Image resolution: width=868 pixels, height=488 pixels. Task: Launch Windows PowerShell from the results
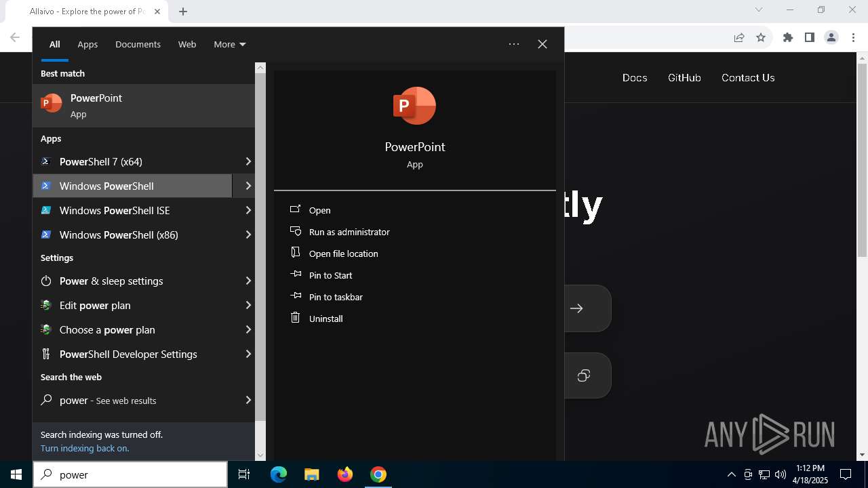pyautogui.click(x=133, y=186)
